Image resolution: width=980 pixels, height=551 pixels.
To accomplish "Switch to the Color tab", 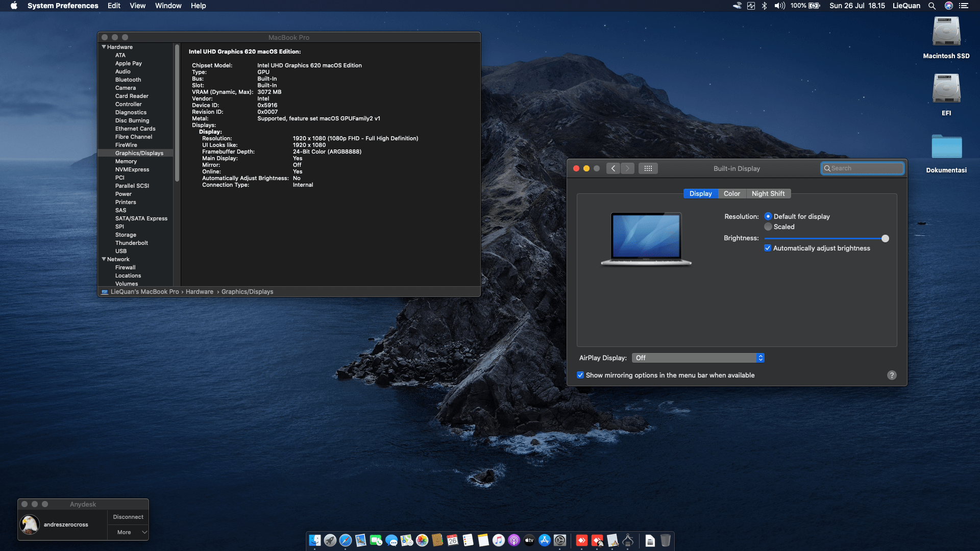I will [731, 193].
